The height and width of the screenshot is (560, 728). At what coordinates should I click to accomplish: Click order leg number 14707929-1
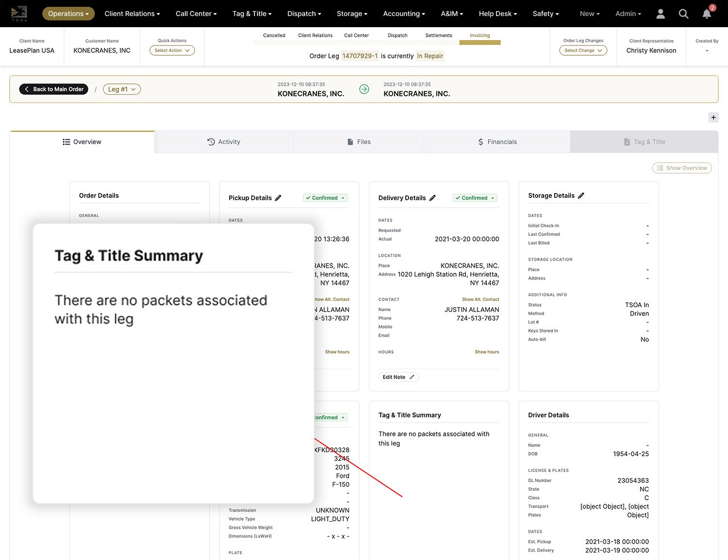pyautogui.click(x=360, y=56)
